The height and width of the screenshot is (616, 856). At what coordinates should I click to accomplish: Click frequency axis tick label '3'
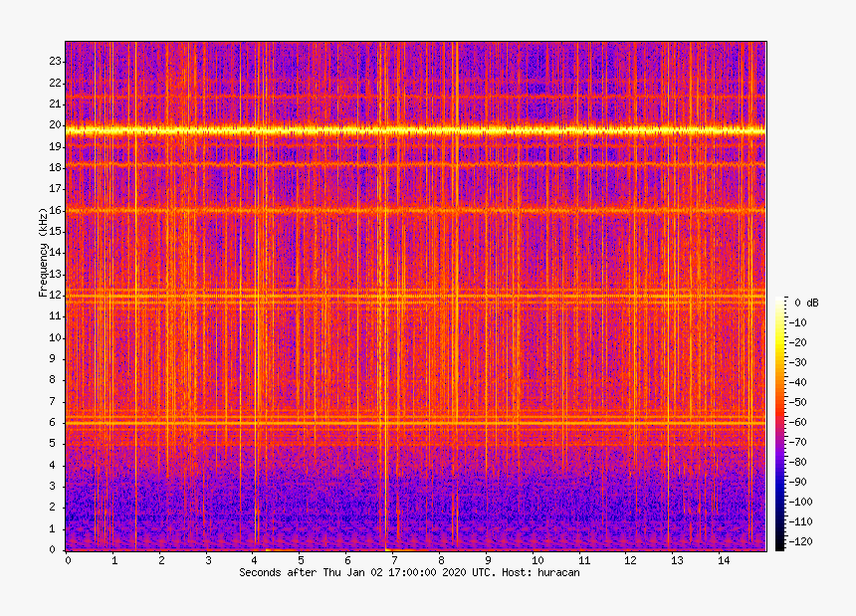(x=53, y=487)
